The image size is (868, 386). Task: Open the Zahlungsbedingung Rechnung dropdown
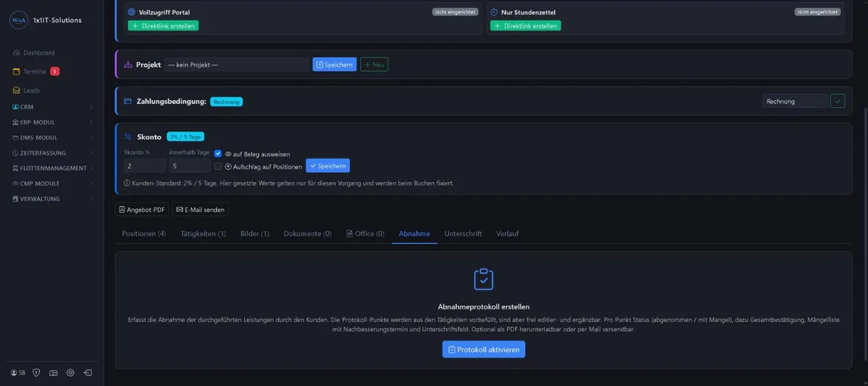click(x=795, y=101)
